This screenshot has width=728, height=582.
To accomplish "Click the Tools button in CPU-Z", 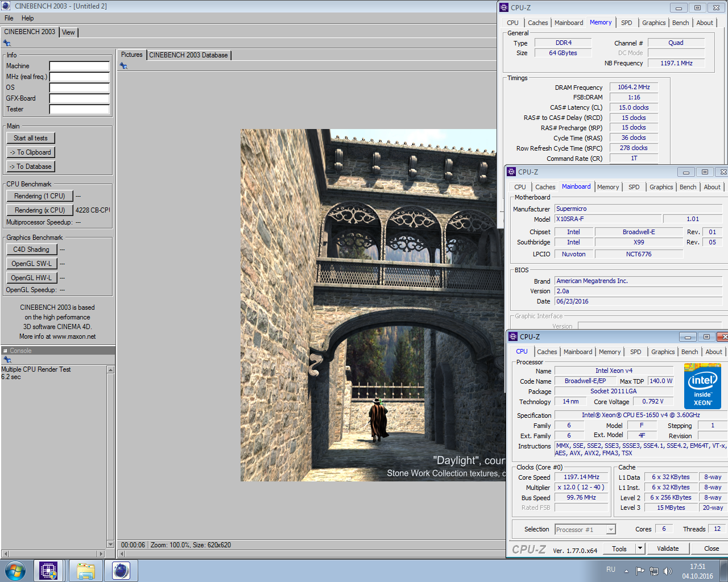I will 619,548.
